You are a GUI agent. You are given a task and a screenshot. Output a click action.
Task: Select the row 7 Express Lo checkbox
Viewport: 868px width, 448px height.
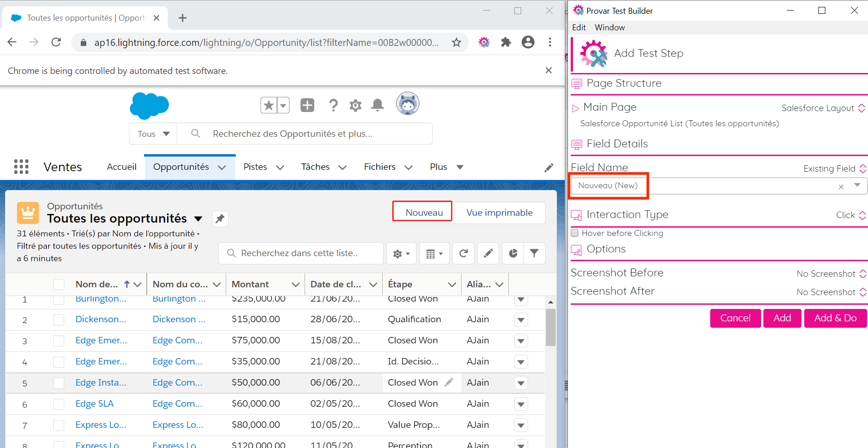pos(59,425)
